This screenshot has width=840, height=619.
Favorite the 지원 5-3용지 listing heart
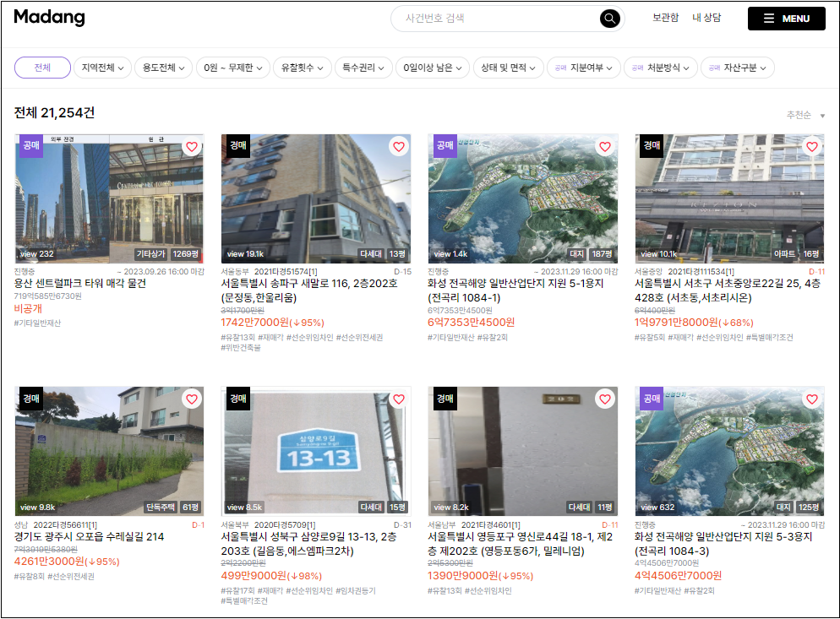[x=812, y=399]
